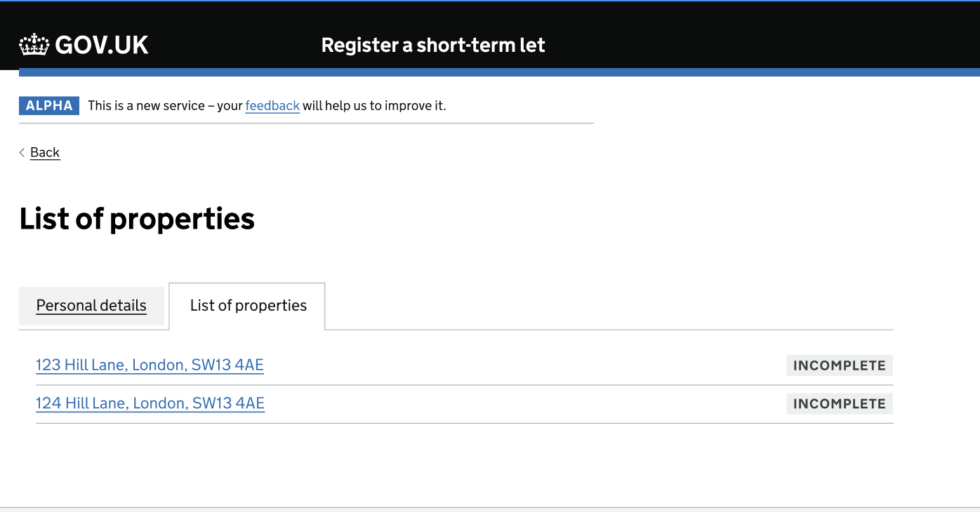Click the ALPHA phase banner tag
This screenshot has width=980, height=512.
coord(48,105)
